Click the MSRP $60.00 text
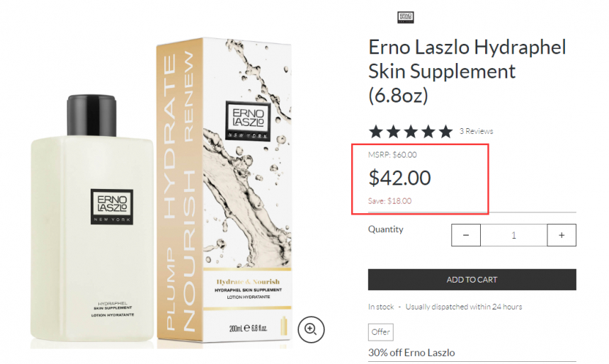The image size is (609, 364). [x=392, y=154]
